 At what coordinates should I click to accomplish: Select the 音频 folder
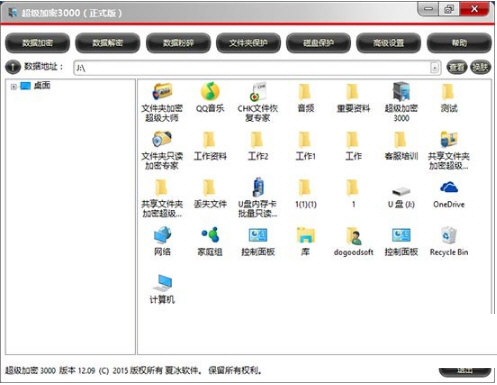305,97
